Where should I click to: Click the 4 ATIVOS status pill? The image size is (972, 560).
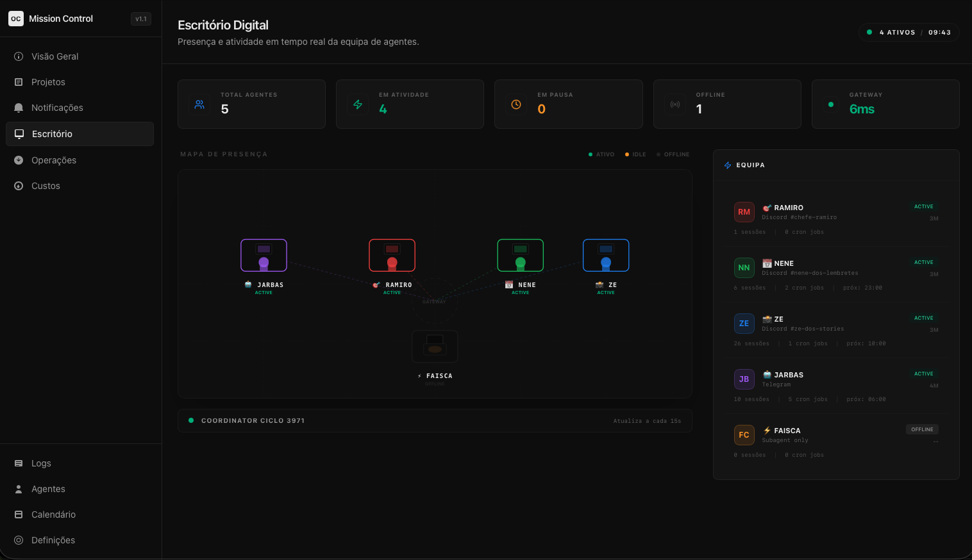coord(909,32)
